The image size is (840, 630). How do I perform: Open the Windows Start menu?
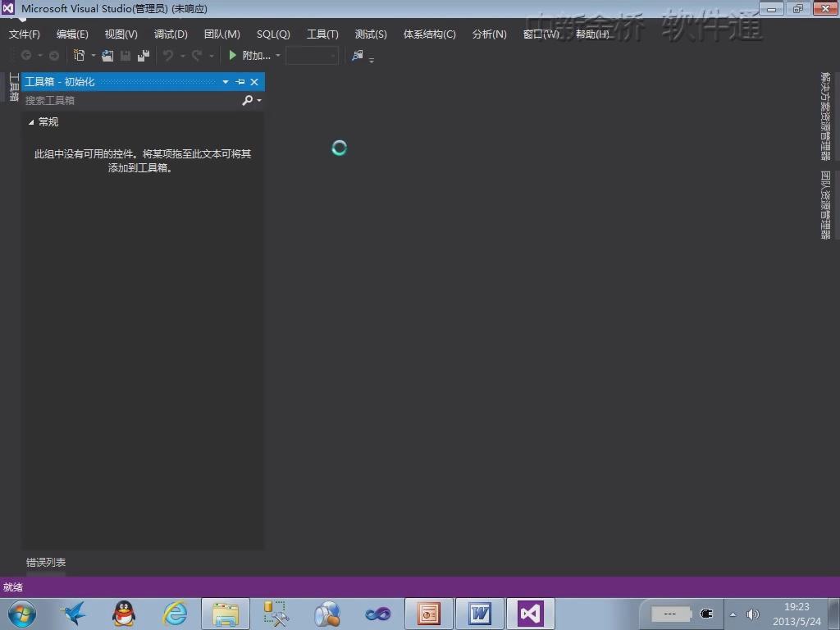pyautogui.click(x=22, y=614)
